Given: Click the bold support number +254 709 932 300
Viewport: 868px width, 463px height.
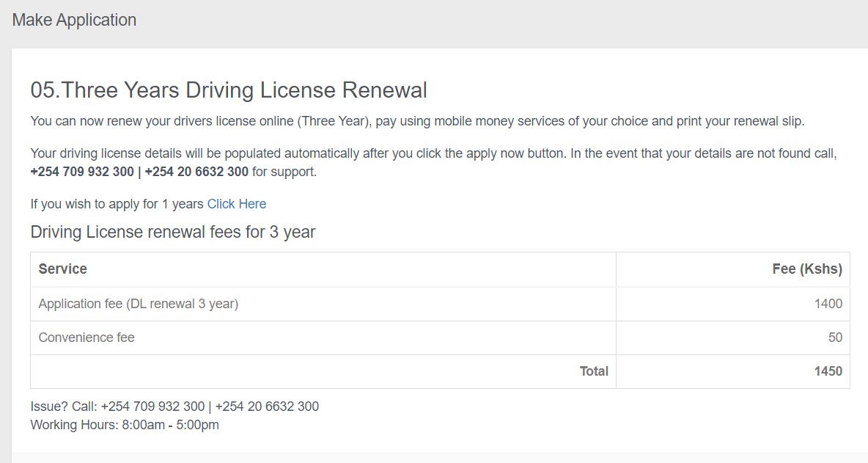Looking at the screenshot, I should pos(82,172).
